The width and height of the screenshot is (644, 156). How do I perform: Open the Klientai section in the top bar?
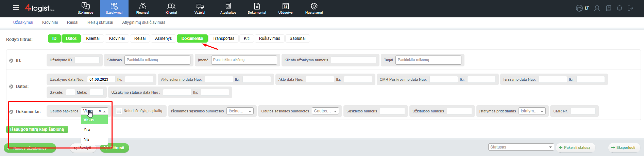click(171, 9)
